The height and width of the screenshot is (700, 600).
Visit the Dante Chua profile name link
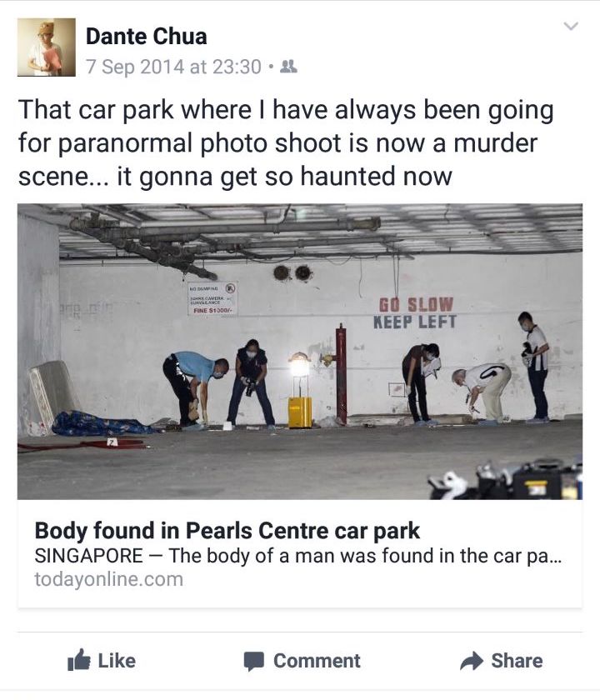[x=147, y=37]
